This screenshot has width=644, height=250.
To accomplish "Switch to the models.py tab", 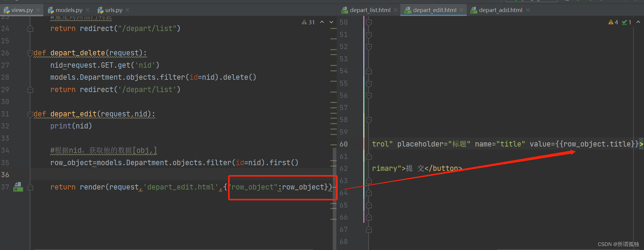I will (69, 10).
